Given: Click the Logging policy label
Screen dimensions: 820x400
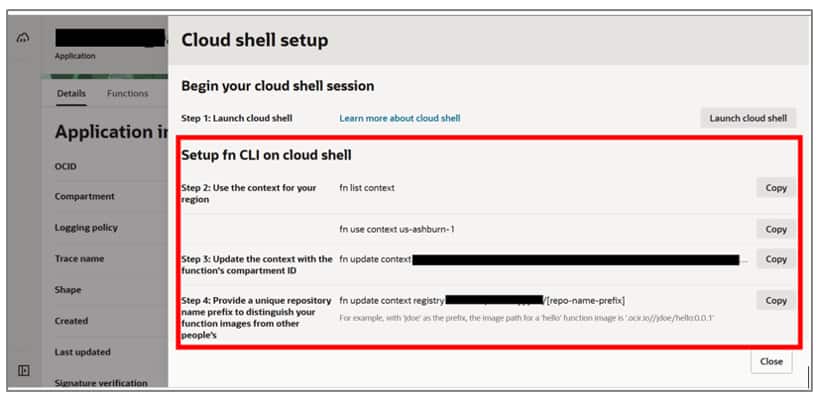Looking at the screenshot, I should point(86,228).
